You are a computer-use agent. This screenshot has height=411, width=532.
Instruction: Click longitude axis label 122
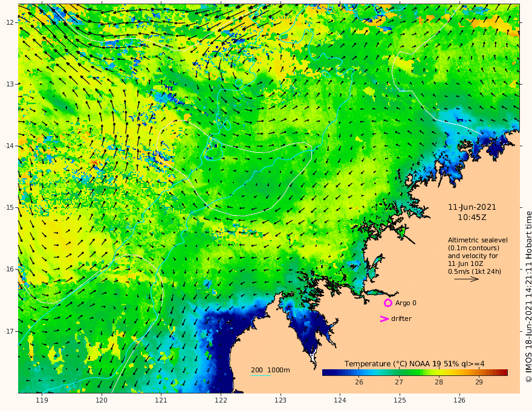(x=221, y=400)
